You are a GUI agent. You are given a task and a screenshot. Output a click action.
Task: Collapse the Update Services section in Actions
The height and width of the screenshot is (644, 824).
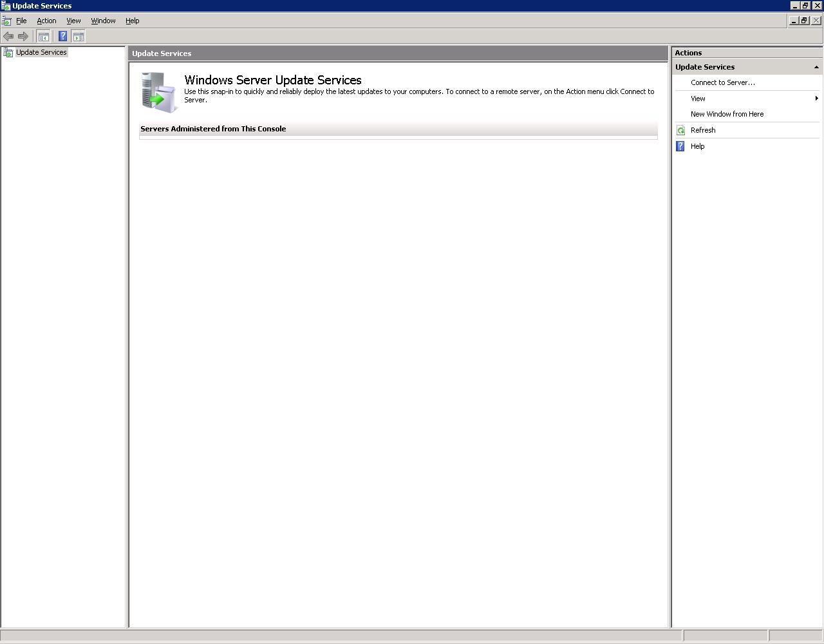[x=816, y=67]
